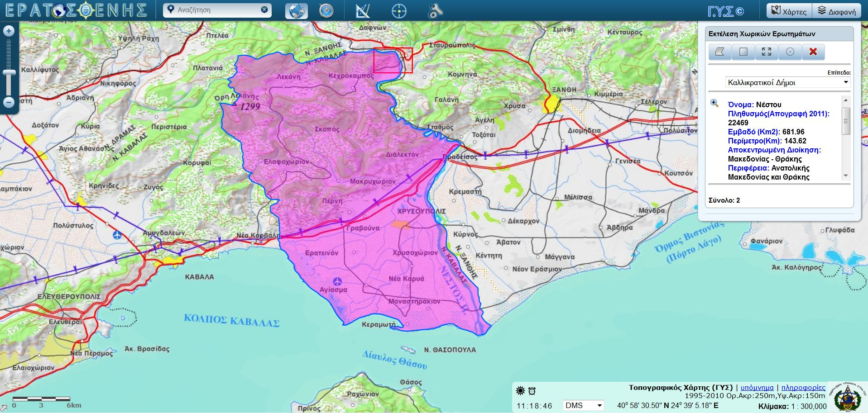Click the ΚΟΛΠΟΣ ΚΑΒΑΛΑΣ sea label
This screenshot has width=868, height=413.
(x=231, y=320)
